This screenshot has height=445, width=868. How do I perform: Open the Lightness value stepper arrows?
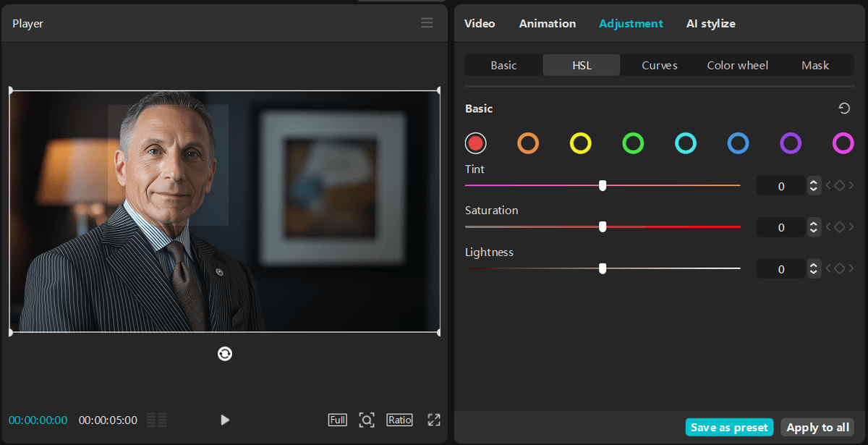(814, 269)
